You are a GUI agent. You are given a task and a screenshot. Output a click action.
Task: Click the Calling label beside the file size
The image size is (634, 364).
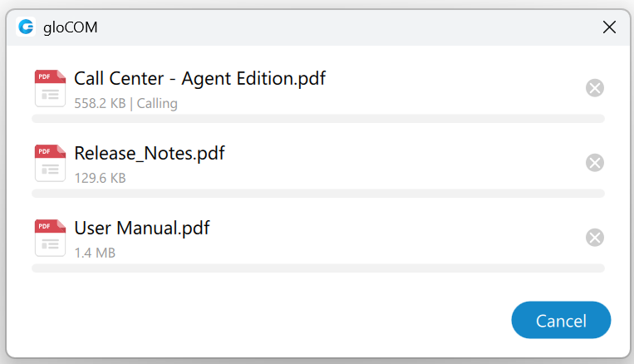click(157, 104)
